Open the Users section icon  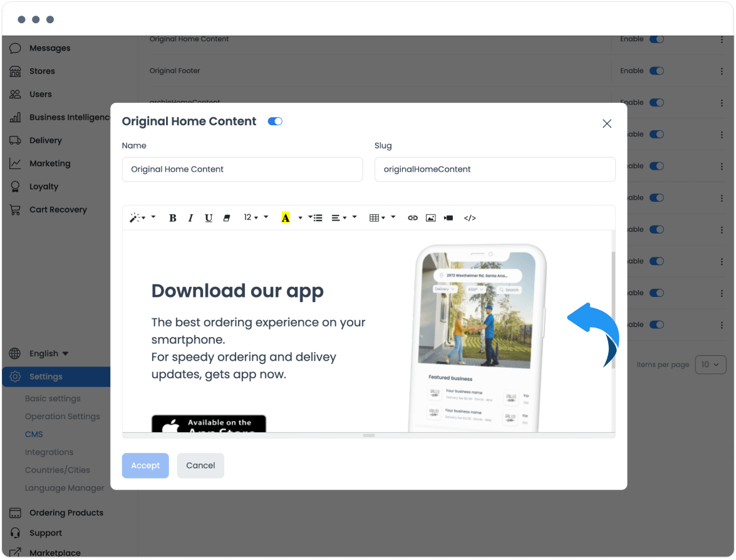(15, 95)
